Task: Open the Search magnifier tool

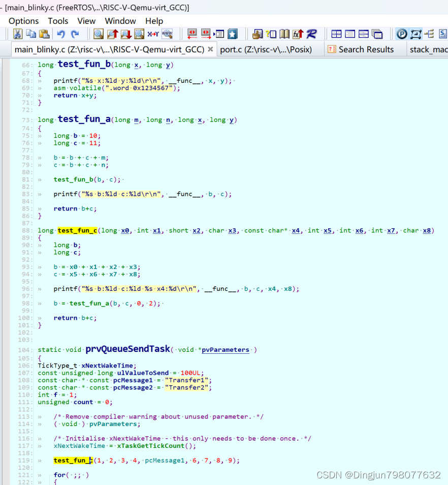Action: click(x=99, y=34)
